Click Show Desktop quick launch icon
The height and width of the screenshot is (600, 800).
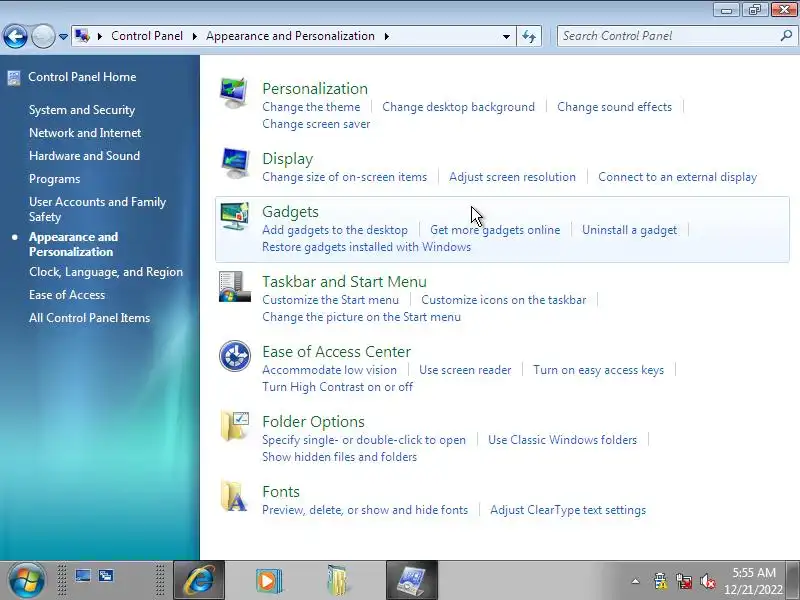click(x=83, y=576)
